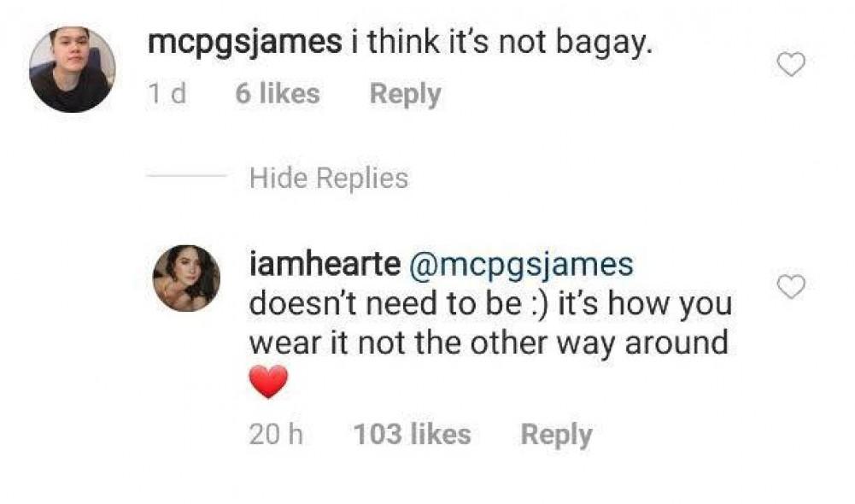Reply to the mcpgsjames comment
Screen dimensions: 855x504
click(x=405, y=94)
